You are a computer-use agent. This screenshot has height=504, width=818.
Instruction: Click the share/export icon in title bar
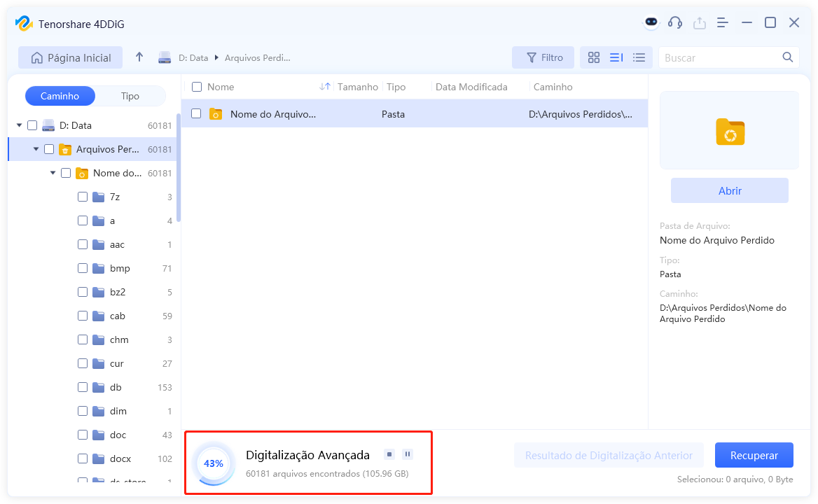699,22
